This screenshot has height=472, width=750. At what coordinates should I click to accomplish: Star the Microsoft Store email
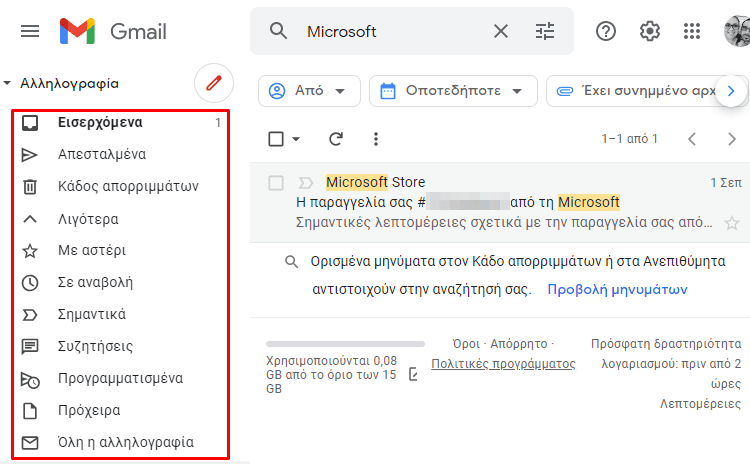[731, 223]
